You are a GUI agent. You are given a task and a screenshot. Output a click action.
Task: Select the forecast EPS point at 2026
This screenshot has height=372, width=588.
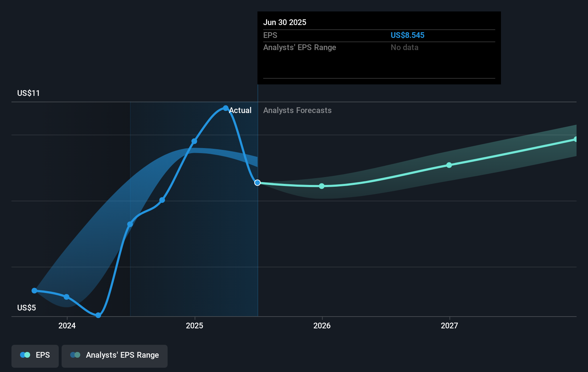(x=322, y=186)
